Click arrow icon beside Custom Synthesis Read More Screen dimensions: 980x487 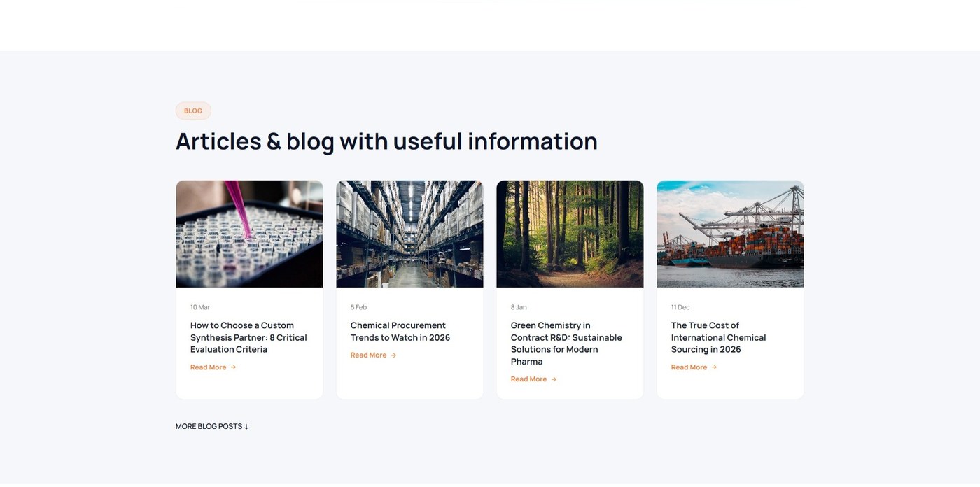click(234, 367)
